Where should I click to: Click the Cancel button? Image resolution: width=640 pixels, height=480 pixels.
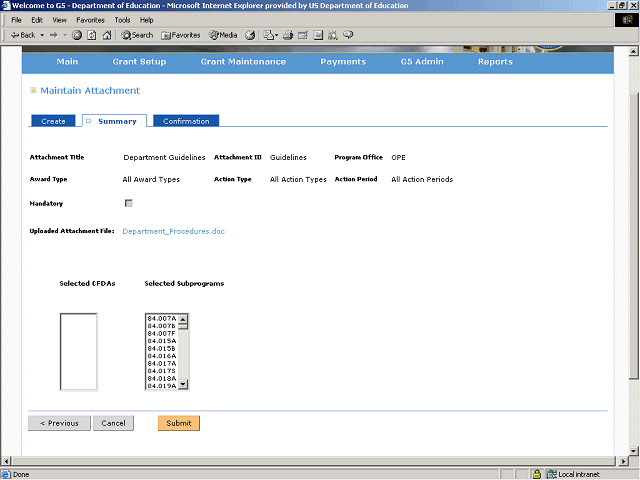click(x=113, y=423)
